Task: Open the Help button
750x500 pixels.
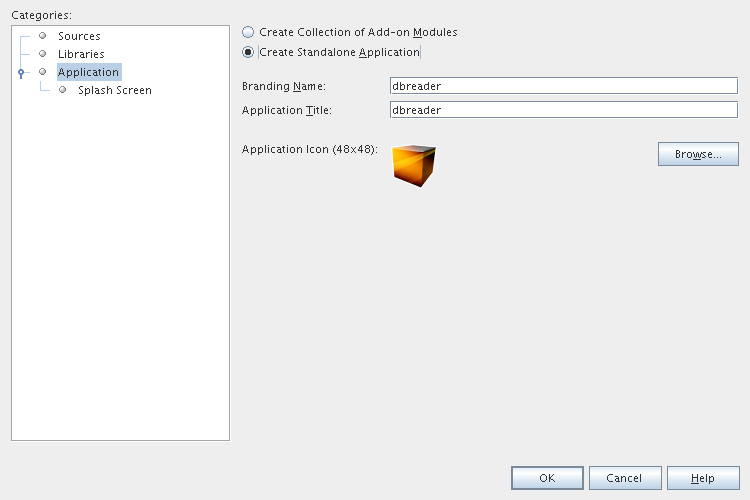Action: 703,478
